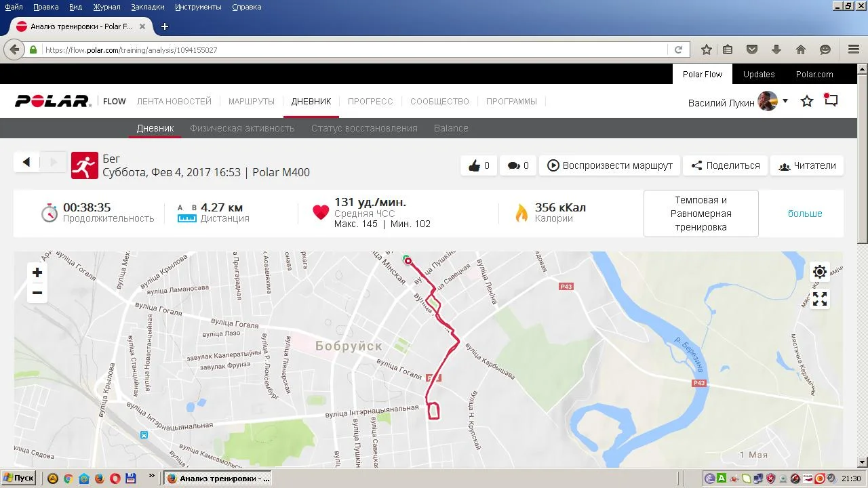The height and width of the screenshot is (488, 868).
Task: Open the map settings gear
Action: click(820, 272)
